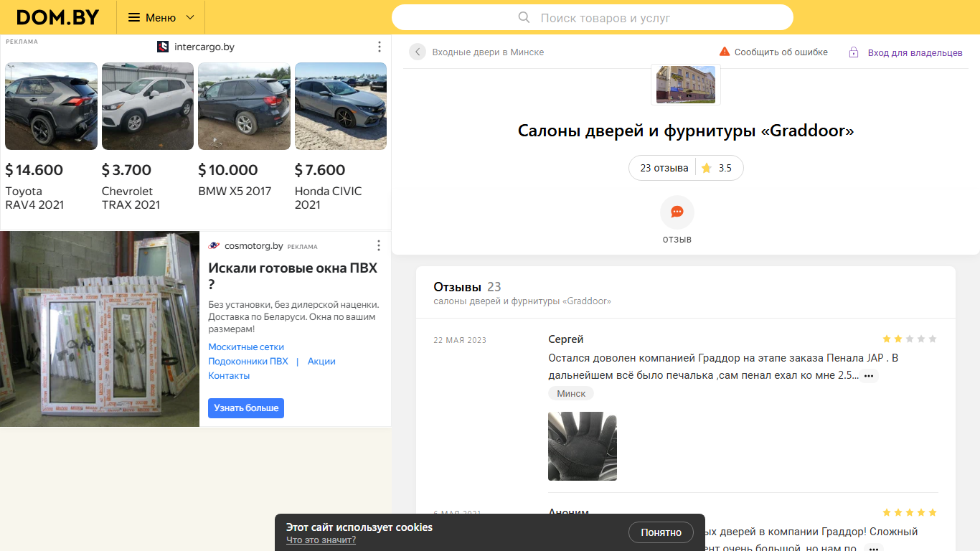Open the Что это значит? cookie link

pos(321,540)
